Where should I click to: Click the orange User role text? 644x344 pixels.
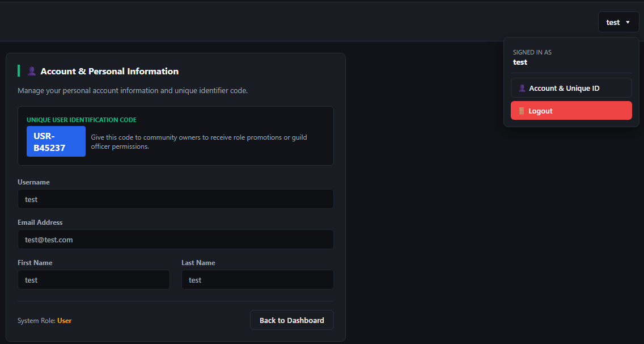point(65,321)
